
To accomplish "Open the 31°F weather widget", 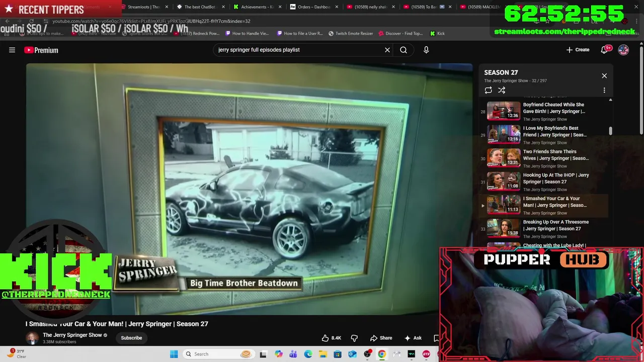I will [17, 354].
